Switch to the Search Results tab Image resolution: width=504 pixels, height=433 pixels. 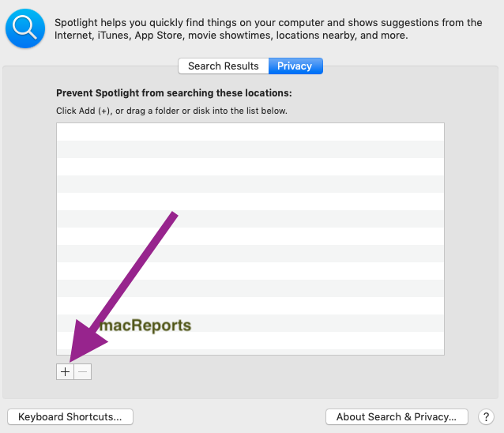[x=224, y=66]
